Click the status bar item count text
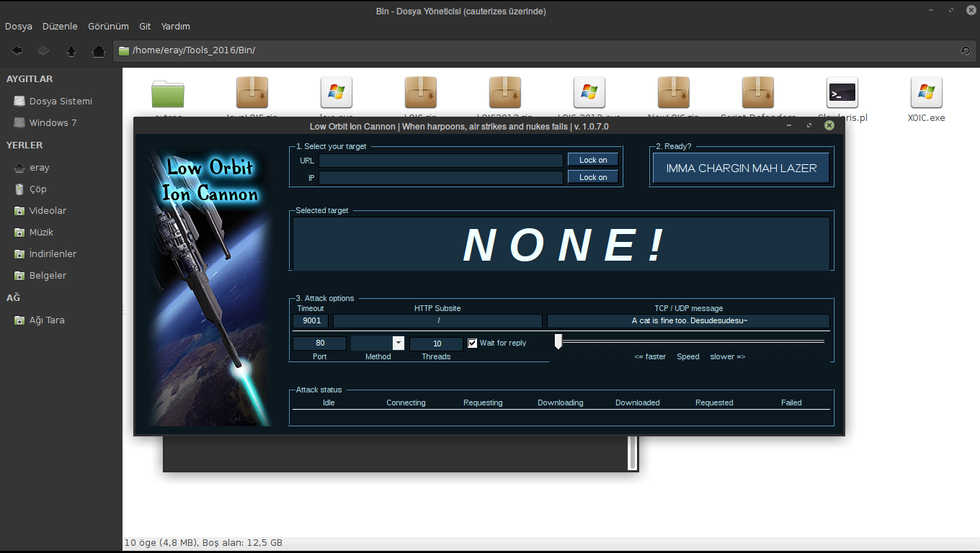 (x=203, y=542)
